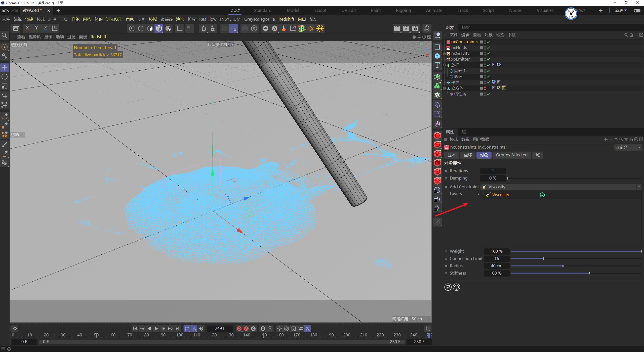Image resolution: width=644 pixels, height=352 pixels.
Task: Switch to the Groups Affected tab
Action: coord(511,155)
